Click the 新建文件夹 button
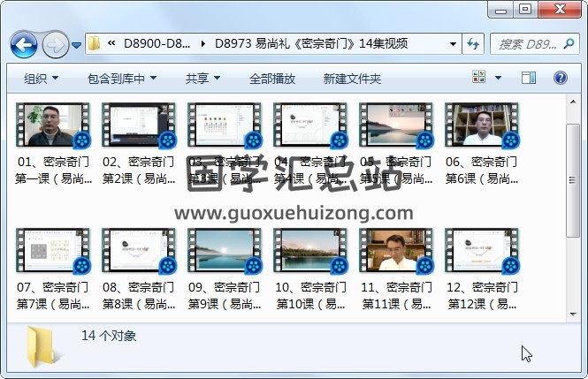588x379 pixels. click(x=352, y=79)
